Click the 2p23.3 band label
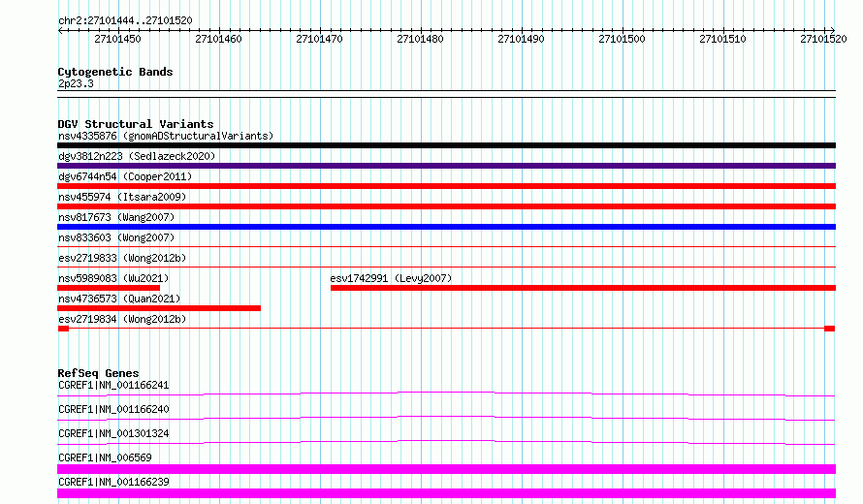The height and width of the screenshot is (504, 863). [76, 83]
